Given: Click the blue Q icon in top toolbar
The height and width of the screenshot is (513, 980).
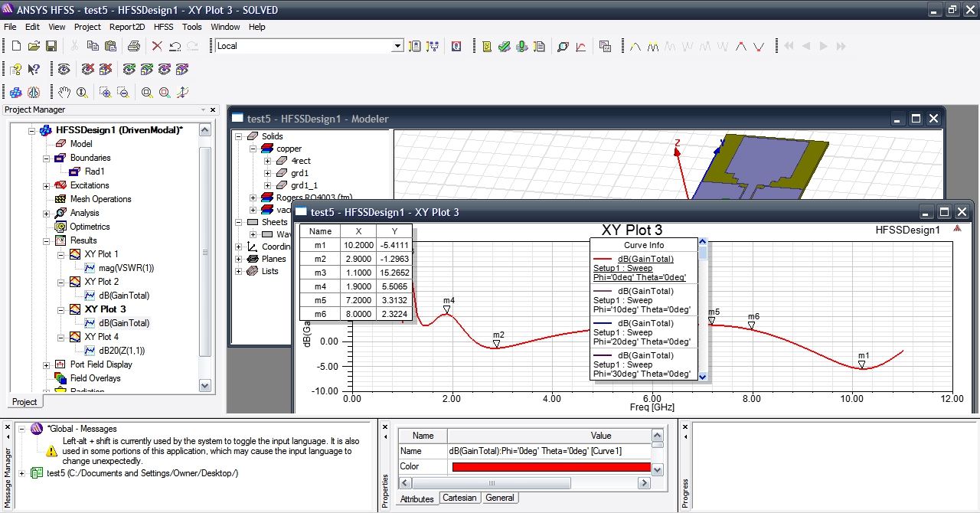Looking at the screenshot, I should pos(456,46).
